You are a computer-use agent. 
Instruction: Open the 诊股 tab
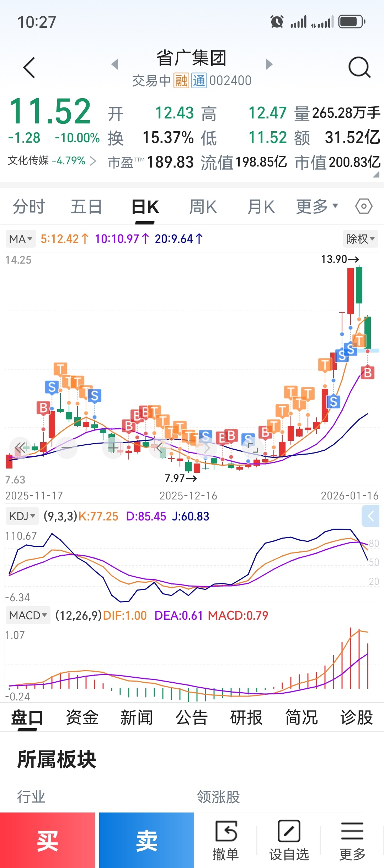tap(357, 718)
